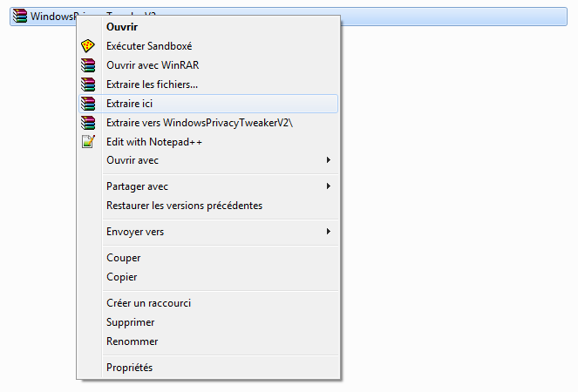578x392 pixels.
Task: Select Créer un raccourci
Action: (x=208, y=303)
